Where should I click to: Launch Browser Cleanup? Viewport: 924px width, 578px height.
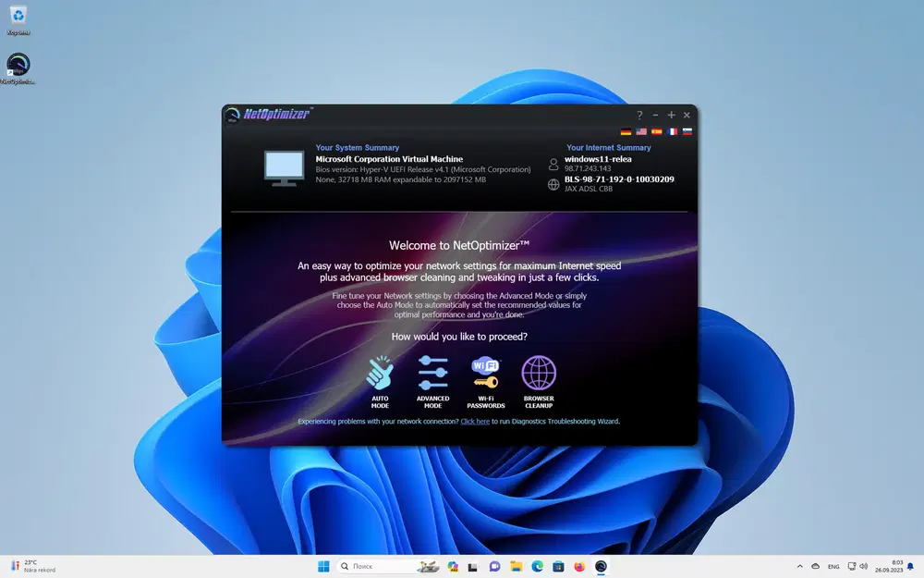coord(539,382)
